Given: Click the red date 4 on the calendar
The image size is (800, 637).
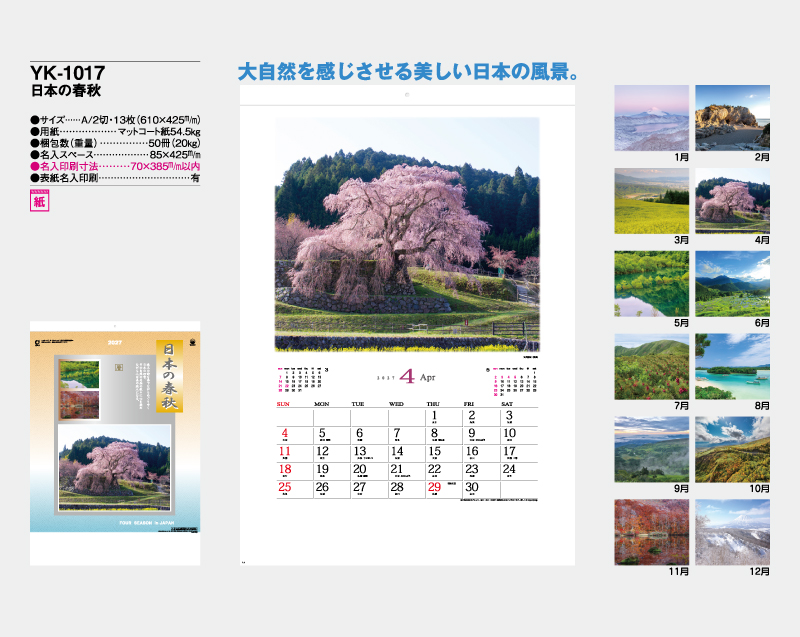Looking at the screenshot, I should click(285, 434).
